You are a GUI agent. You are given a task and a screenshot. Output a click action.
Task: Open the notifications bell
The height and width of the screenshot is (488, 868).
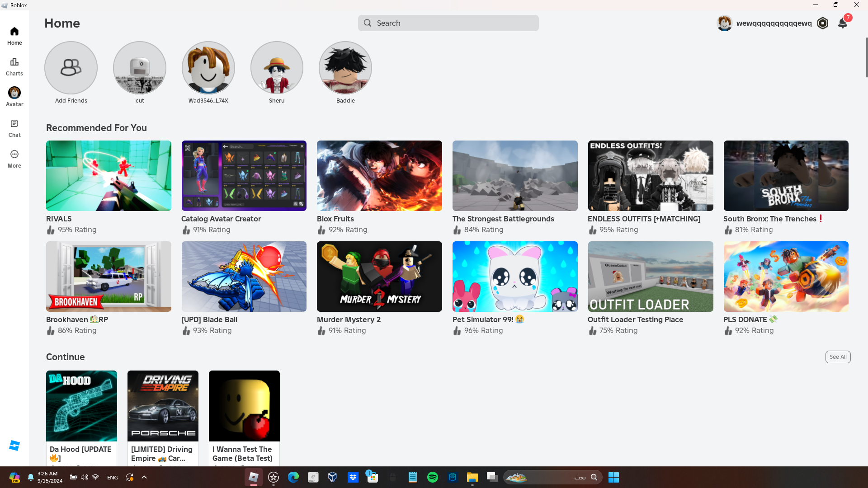843,23
